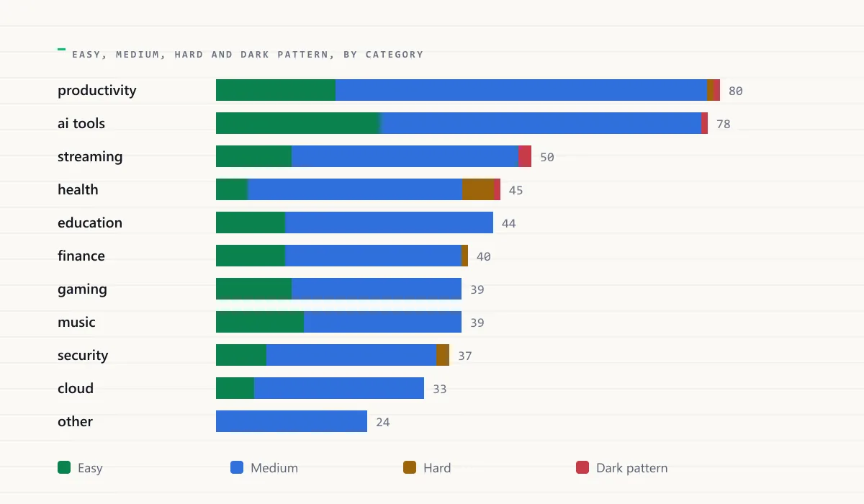
Task: Click the music green Easy segment
Action: point(260,322)
